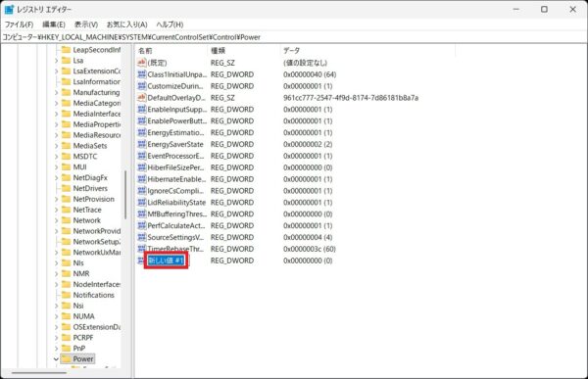Select the Nls tree item

click(78, 263)
